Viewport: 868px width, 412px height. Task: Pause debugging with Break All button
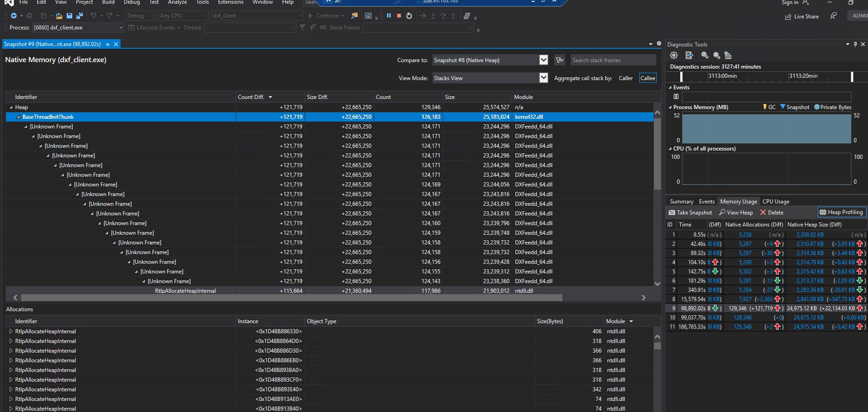pyautogui.click(x=389, y=16)
